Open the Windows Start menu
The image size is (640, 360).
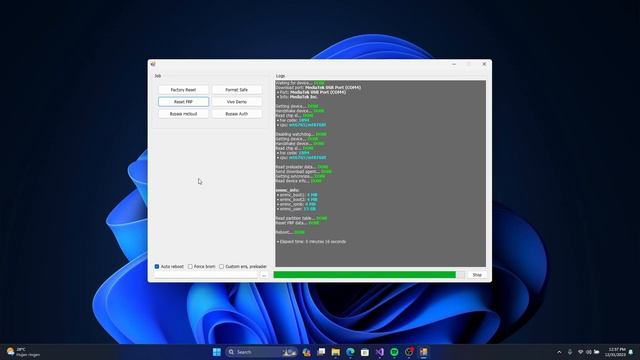217,352
